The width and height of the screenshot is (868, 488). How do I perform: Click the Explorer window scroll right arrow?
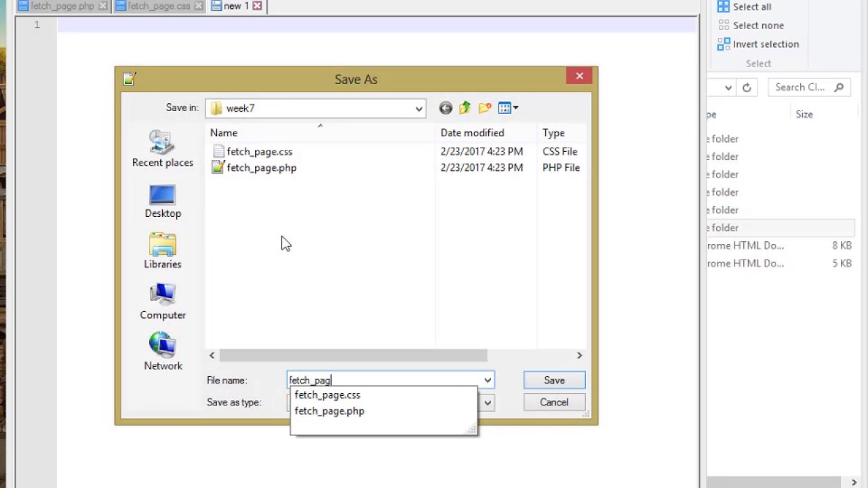tap(854, 482)
